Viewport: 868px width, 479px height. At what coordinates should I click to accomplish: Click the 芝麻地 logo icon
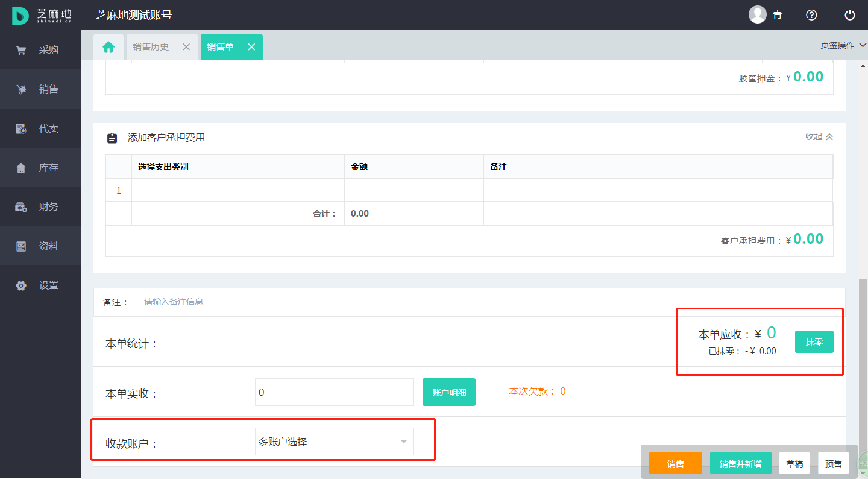coord(20,15)
